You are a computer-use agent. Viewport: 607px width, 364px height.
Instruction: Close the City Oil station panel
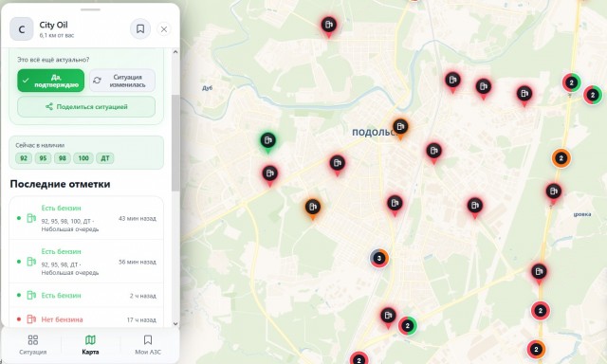point(164,29)
